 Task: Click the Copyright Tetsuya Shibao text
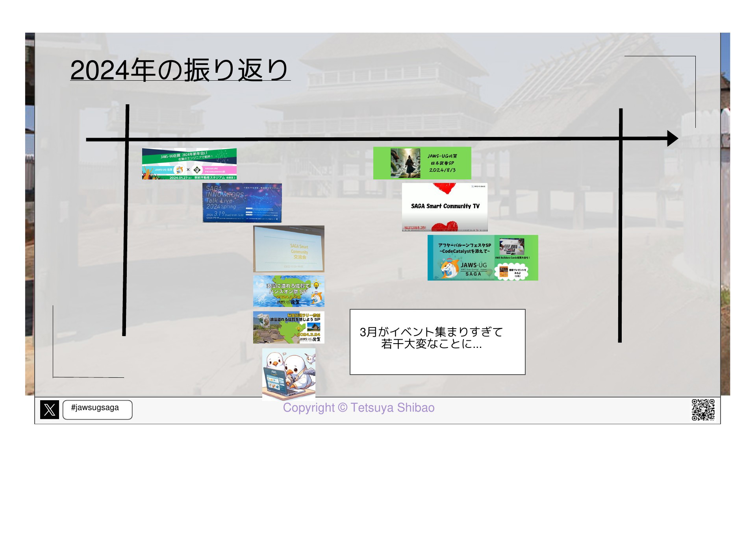[x=358, y=408]
